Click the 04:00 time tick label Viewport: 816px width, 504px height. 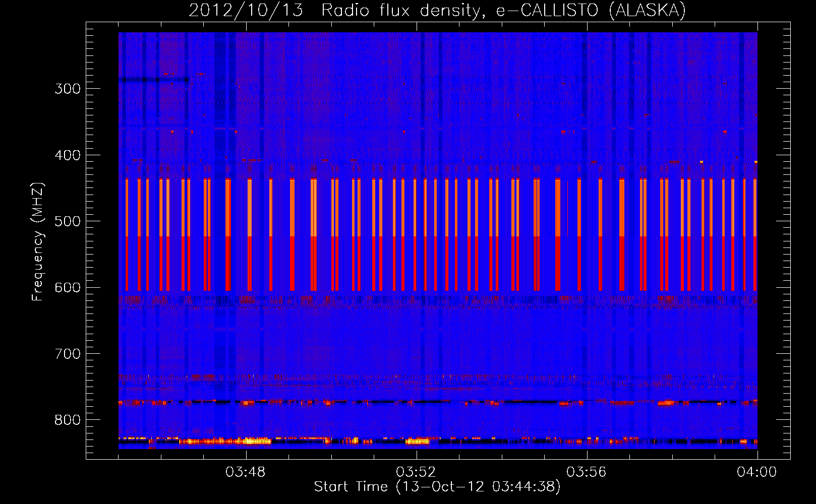(x=757, y=472)
